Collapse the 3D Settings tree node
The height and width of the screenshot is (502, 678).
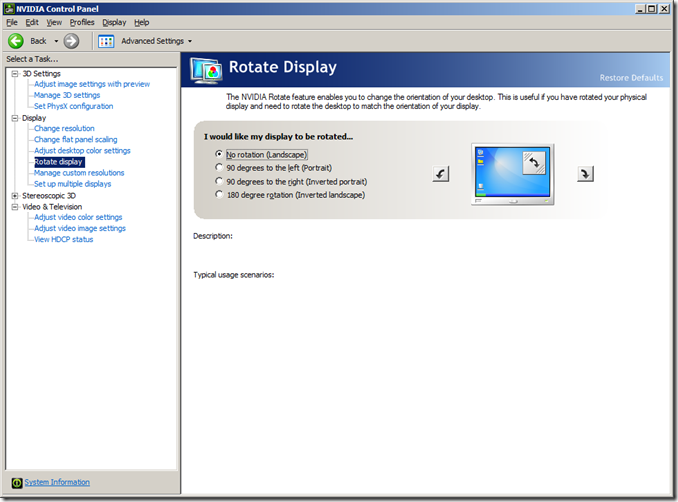pos(15,74)
